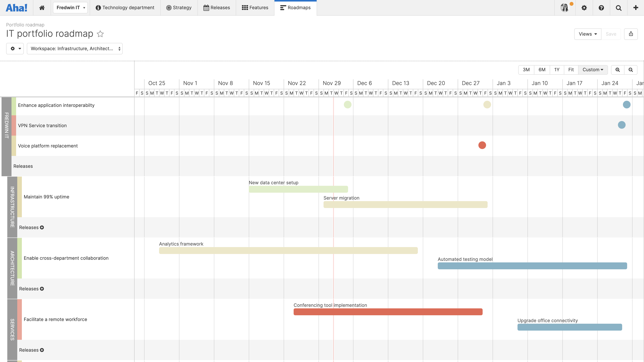Open the home page icon
Image resolution: width=644 pixels, height=362 pixels.
(42, 7)
